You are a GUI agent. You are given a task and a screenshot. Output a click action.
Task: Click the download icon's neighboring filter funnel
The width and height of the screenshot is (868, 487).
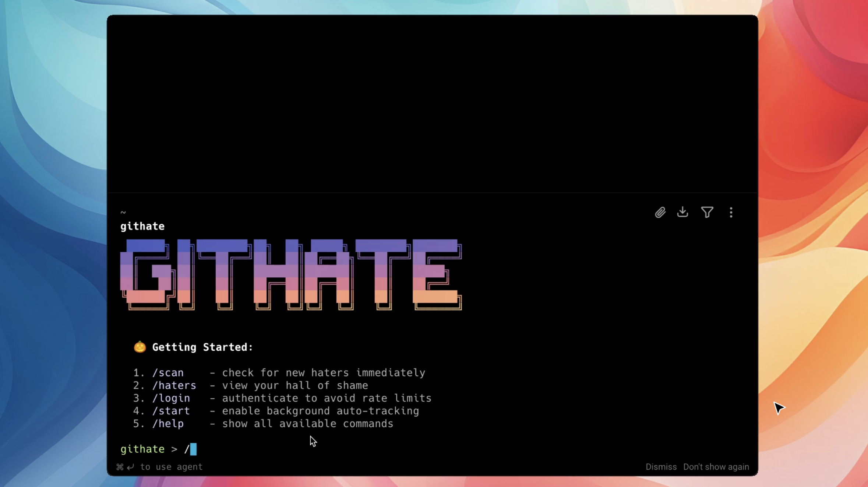click(x=707, y=212)
